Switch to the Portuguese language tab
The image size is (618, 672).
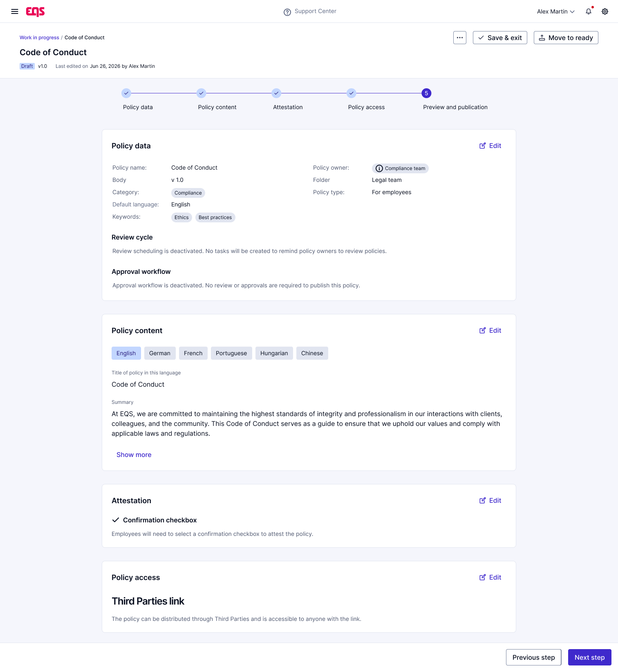click(x=231, y=353)
